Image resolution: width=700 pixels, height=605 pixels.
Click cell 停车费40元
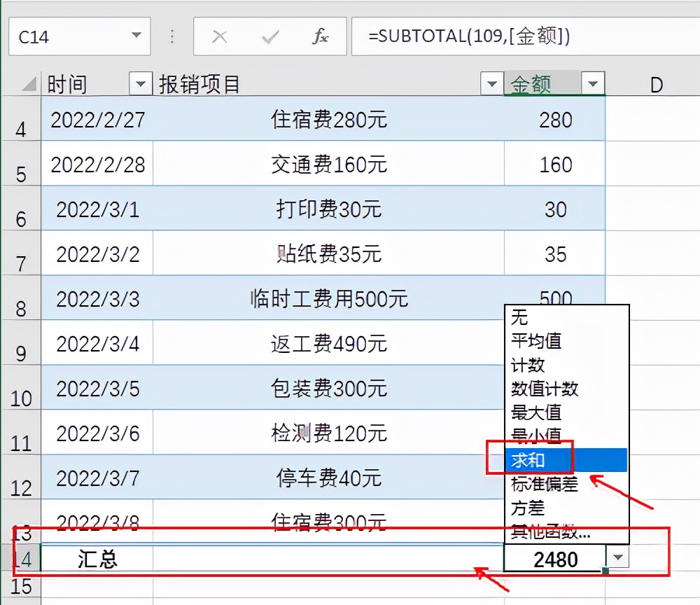click(x=328, y=478)
